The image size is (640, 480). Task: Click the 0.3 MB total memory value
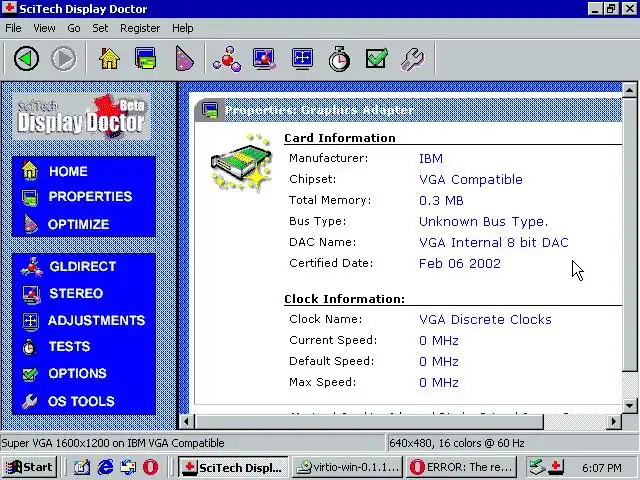[x=441, y=201]
